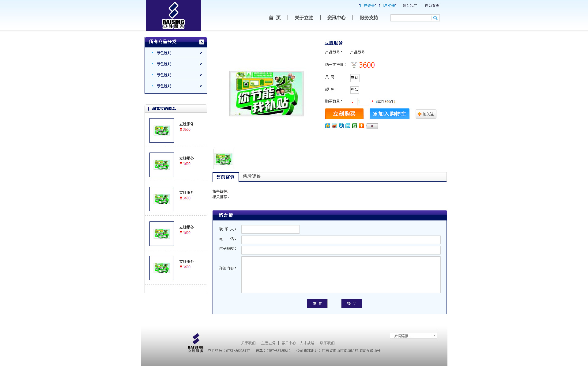The height and width of the screenshot is (366, 588).
Task: Share to QQ Zone star icon
Action: [x=327, y=126]
